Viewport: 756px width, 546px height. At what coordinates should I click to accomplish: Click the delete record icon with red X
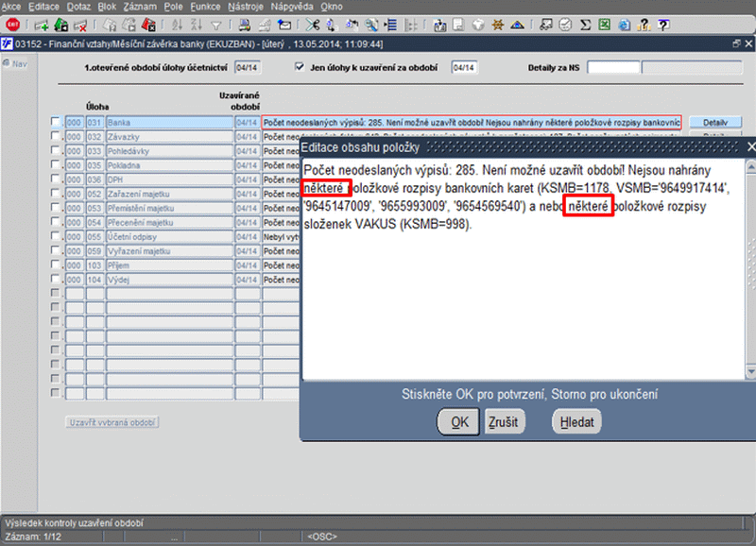click(x=80, y=26)
